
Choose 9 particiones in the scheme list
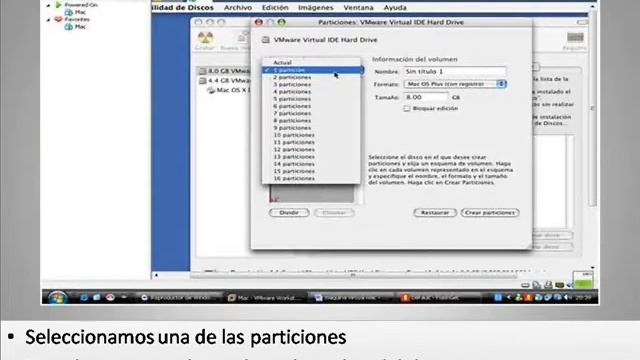point(311,128)
